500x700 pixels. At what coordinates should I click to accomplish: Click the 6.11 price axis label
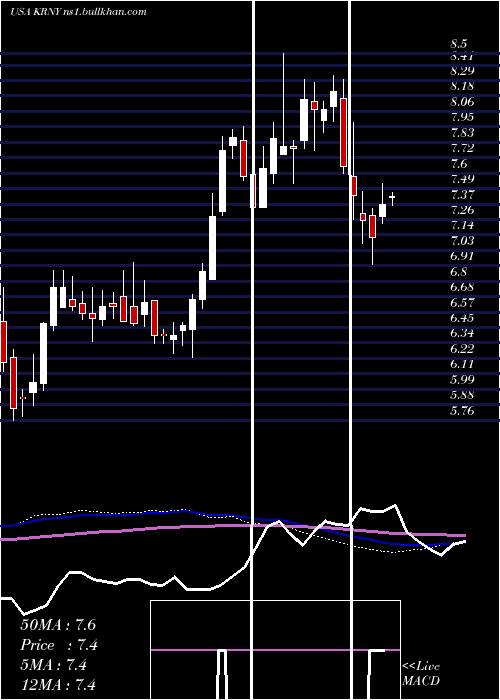pos(462,364)
